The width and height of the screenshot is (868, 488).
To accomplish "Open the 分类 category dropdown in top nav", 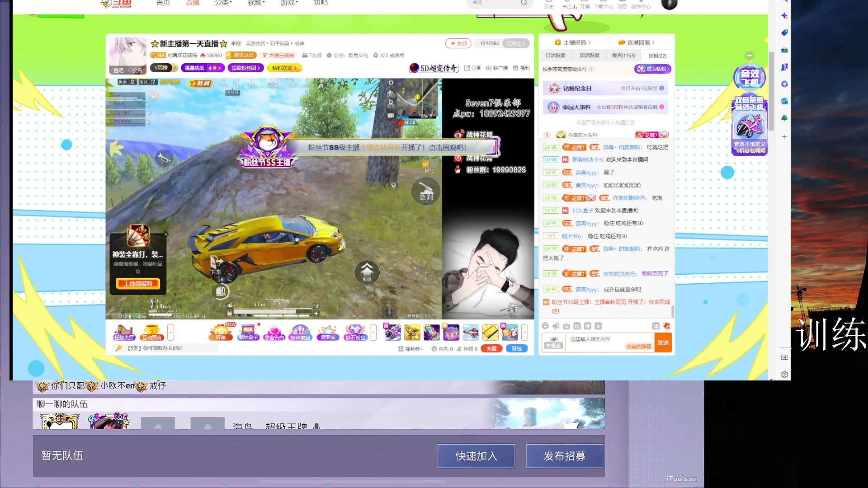I will pyautogui.click(x=223, y=3).
